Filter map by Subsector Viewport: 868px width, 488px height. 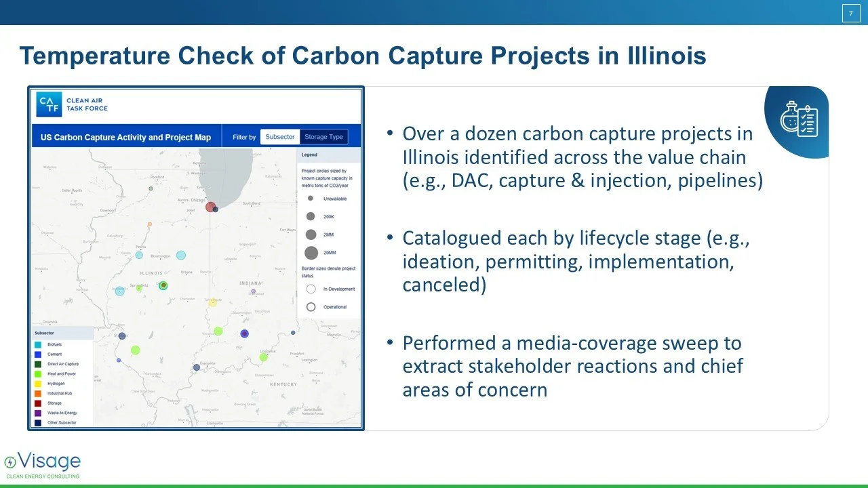click(280, 137)
